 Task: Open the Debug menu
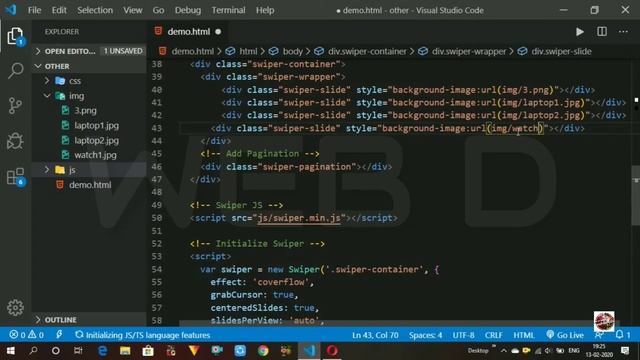point(188,10)
